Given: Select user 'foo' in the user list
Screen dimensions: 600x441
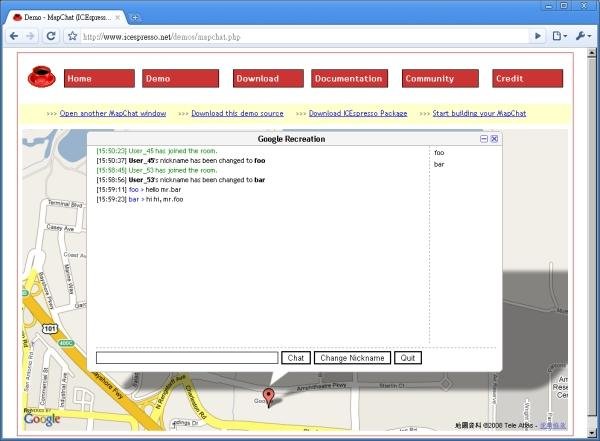Looking at the screenshot, I should pyautogui.click(x=439, y=152).
